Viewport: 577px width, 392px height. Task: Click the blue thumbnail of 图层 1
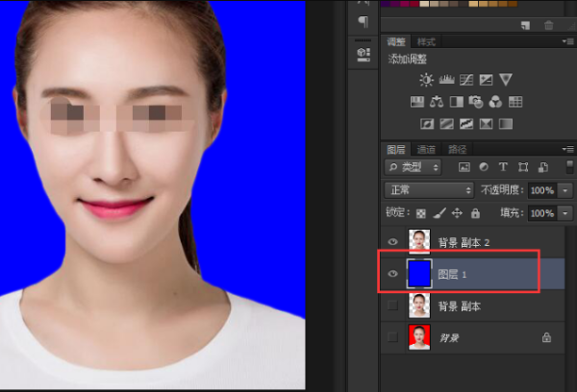coord(419,274)
